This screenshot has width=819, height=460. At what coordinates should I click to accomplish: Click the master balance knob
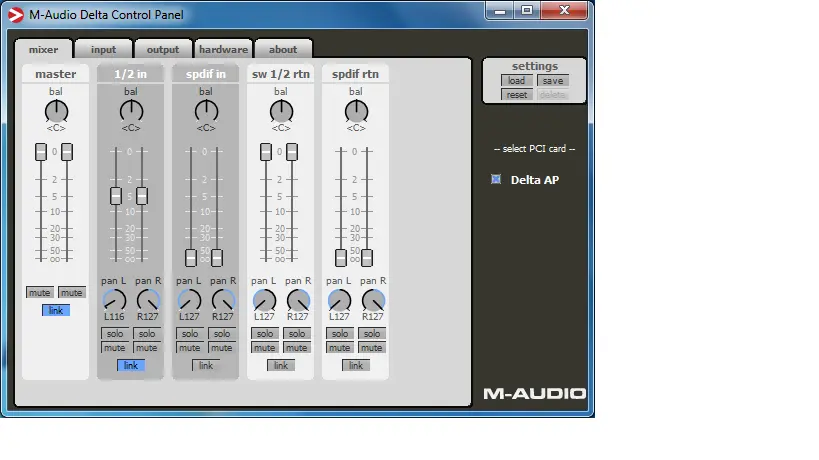pos(56,112)
